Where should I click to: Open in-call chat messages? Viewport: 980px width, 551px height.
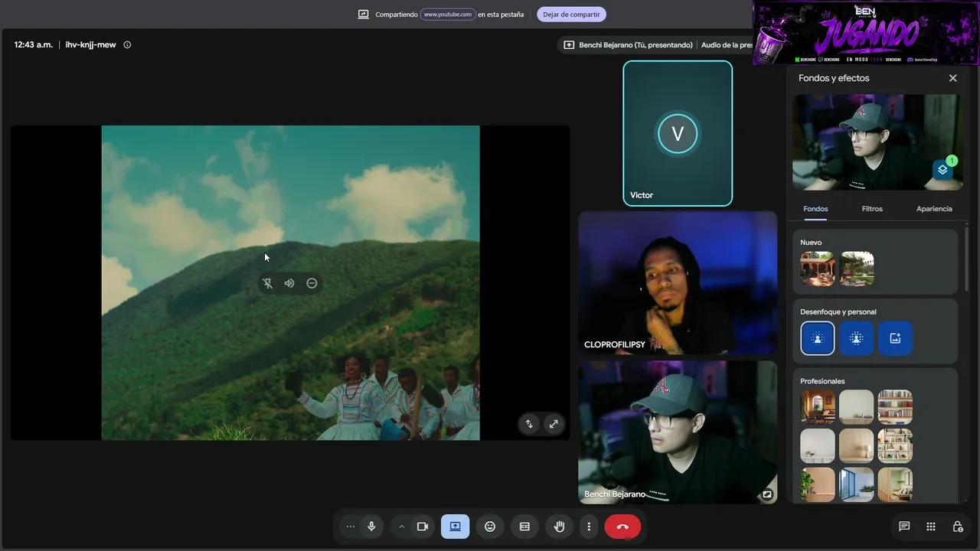point(904,527)
